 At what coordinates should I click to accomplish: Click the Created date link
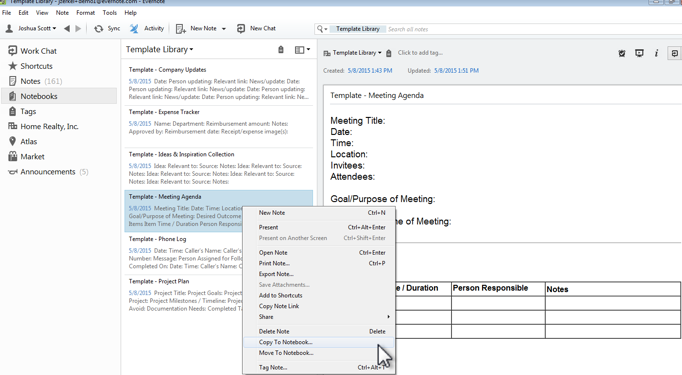(x=370, y=70)
